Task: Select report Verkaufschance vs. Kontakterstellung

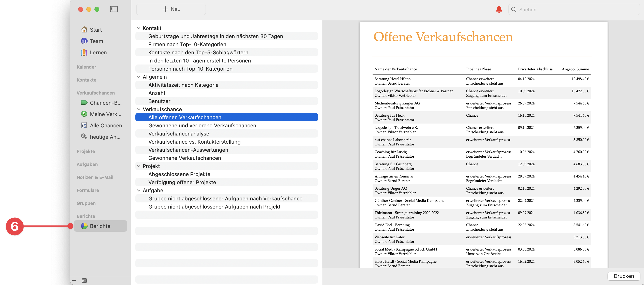Action: (226, 142)
